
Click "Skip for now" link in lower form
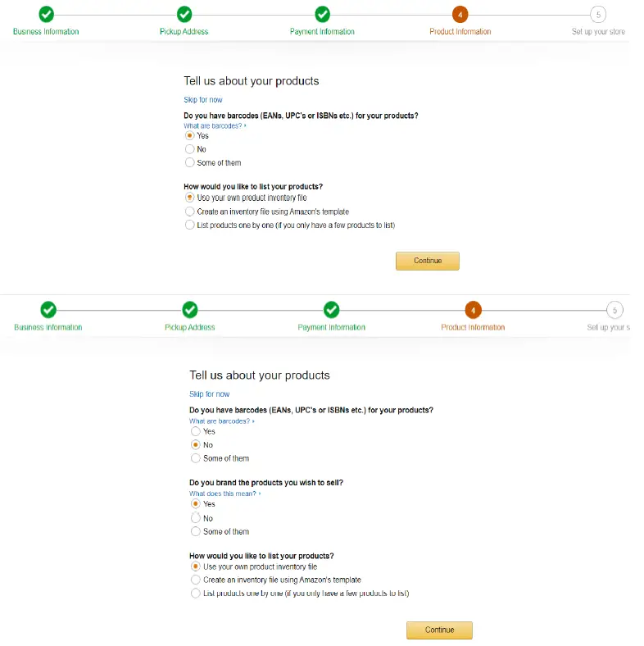click(x=209, y=394)
